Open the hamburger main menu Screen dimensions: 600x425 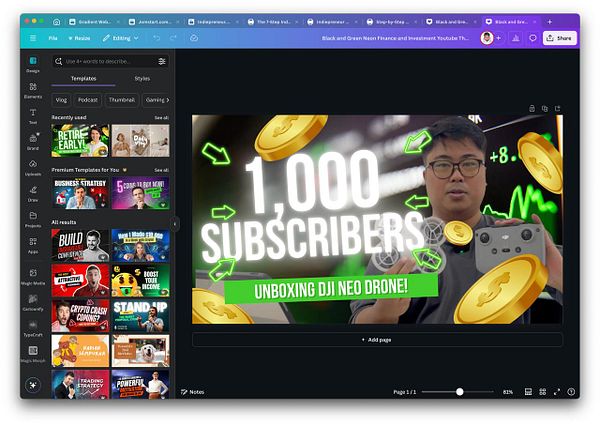(33, 38)
